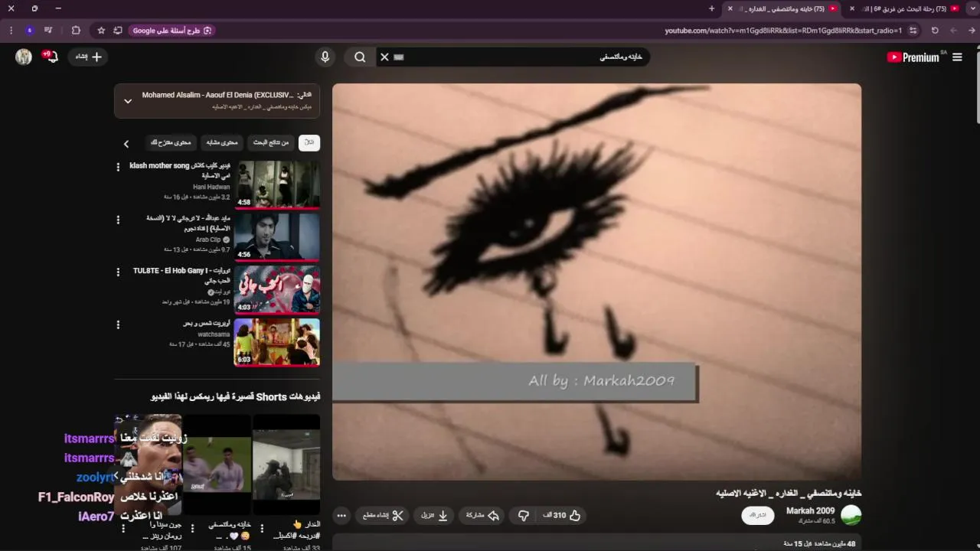Go to YouTube Premium home logo
980x551 pixels.
coord(914,57)
